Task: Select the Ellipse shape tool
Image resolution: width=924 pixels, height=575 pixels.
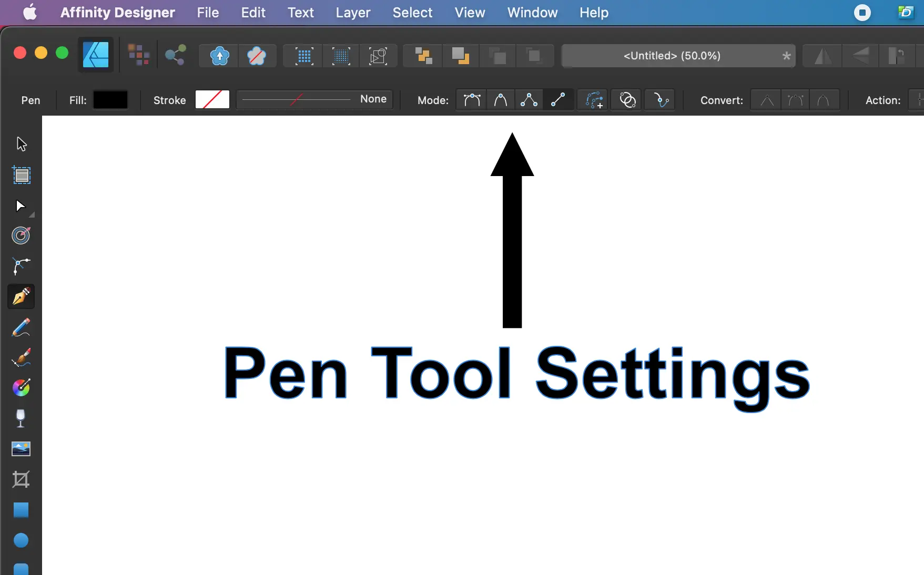Action: pyautogui.click(x=21, y=540)
